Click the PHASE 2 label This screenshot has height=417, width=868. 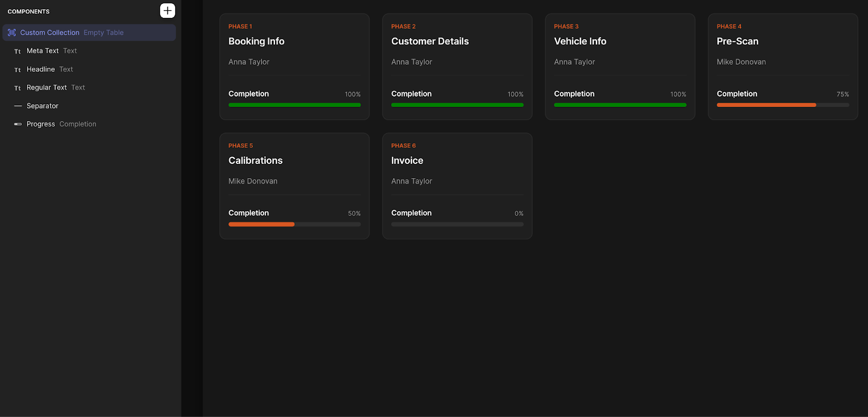click(x=404, y=27)
